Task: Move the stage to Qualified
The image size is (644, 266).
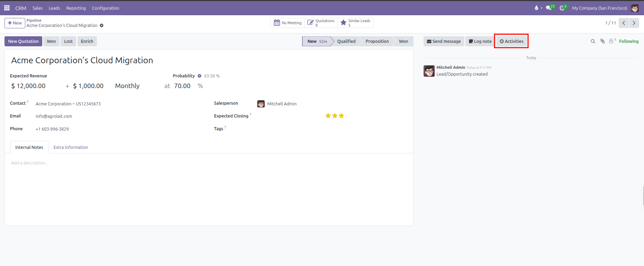Action: [x=346, y=41]
